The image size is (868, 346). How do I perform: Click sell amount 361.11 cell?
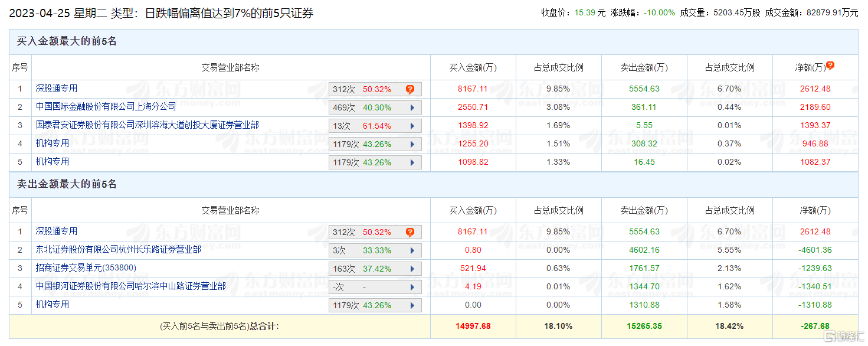[644, 107]
